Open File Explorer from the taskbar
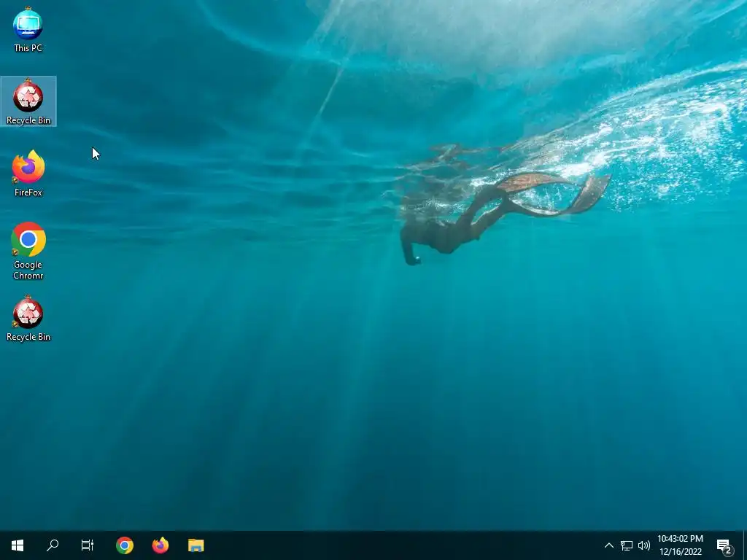 tap(196, 545)
